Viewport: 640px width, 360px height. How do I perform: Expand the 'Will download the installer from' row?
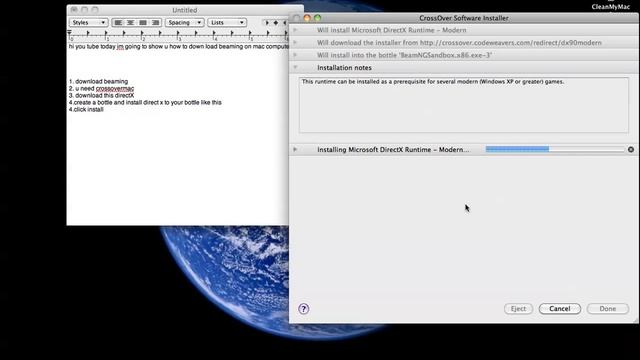[295, 42]
